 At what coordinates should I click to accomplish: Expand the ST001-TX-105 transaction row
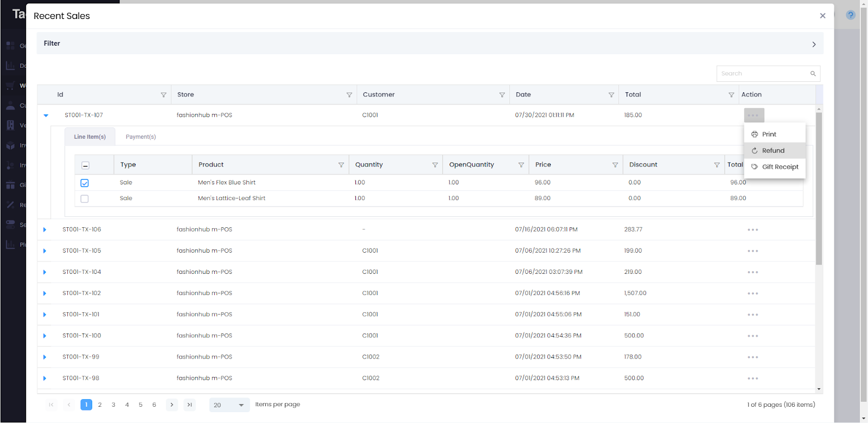45,251
